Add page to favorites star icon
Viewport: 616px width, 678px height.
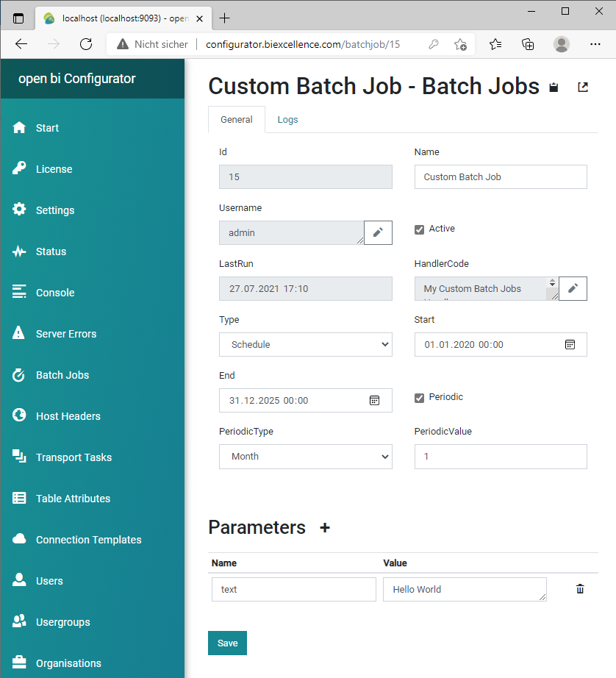coord(460,44)
